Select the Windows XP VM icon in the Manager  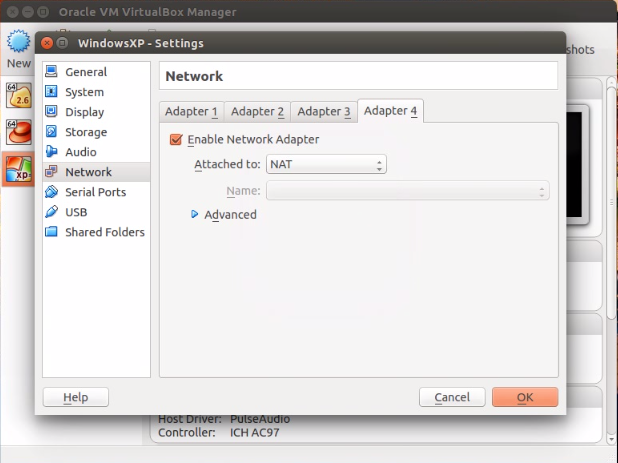pos(19,169)
